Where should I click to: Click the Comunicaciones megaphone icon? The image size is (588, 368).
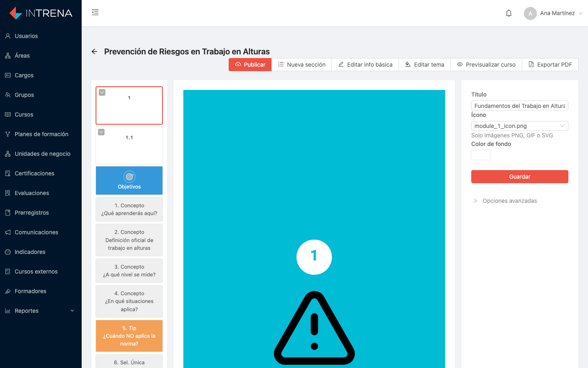(8, 232)
